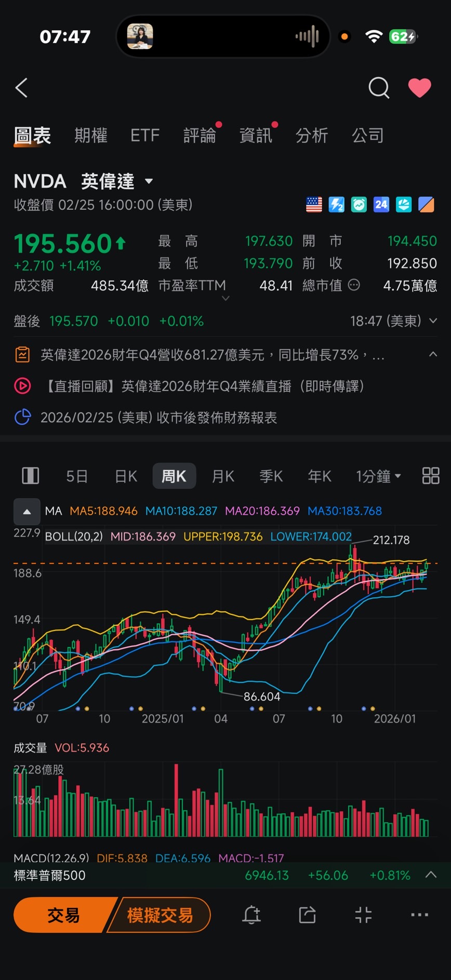Tap the share icon in bottom bar
Screen dimensions: 451x980
[x=307, y=915]
